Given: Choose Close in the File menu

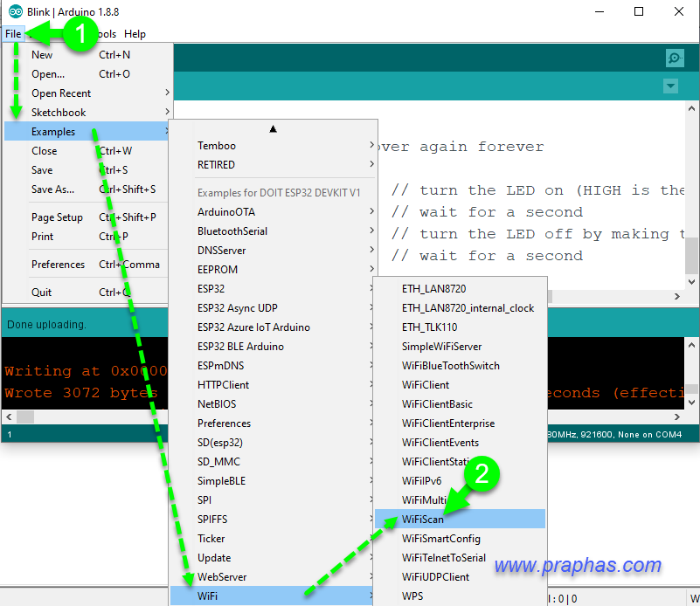Looking at the screenshot, I should tap(87, 151).
